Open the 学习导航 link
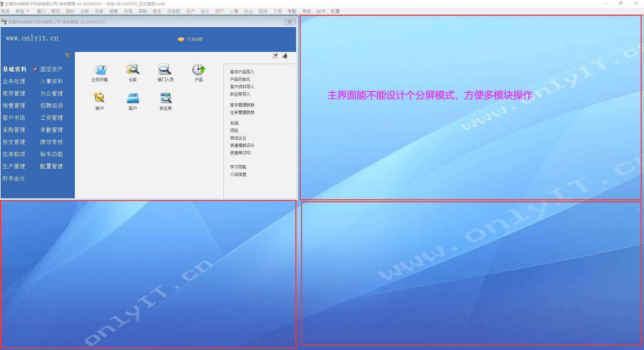This screenshot has height=350, width=644. coord(238,167)
